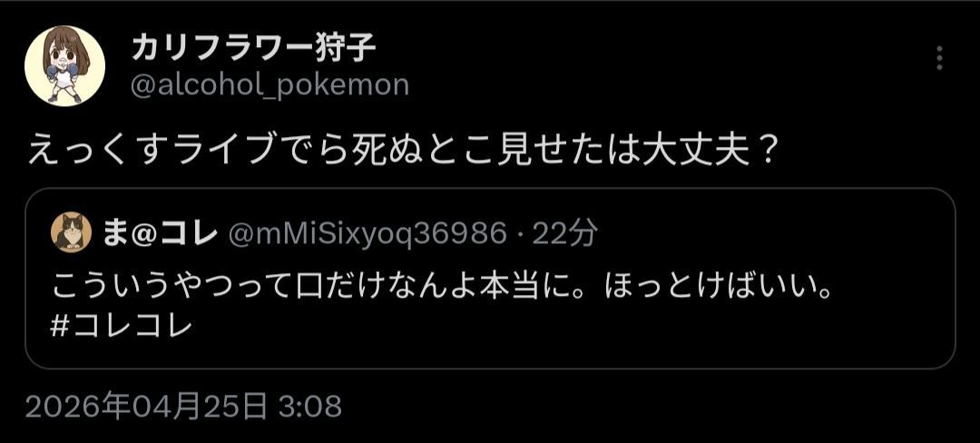The width and height of the screenshot is (980, 443).
Task: Open カリフラワー狩子's boxing girl avatar
Action: 64,65
